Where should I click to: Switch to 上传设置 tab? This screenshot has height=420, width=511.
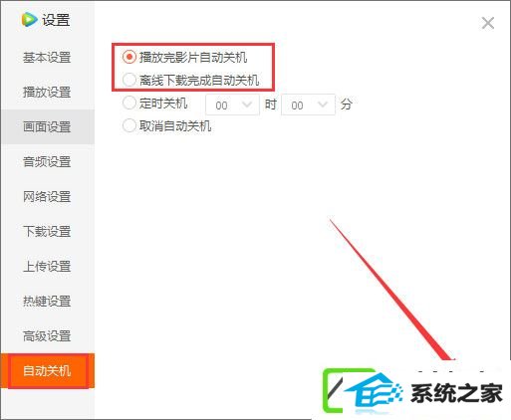click(47, 267)
